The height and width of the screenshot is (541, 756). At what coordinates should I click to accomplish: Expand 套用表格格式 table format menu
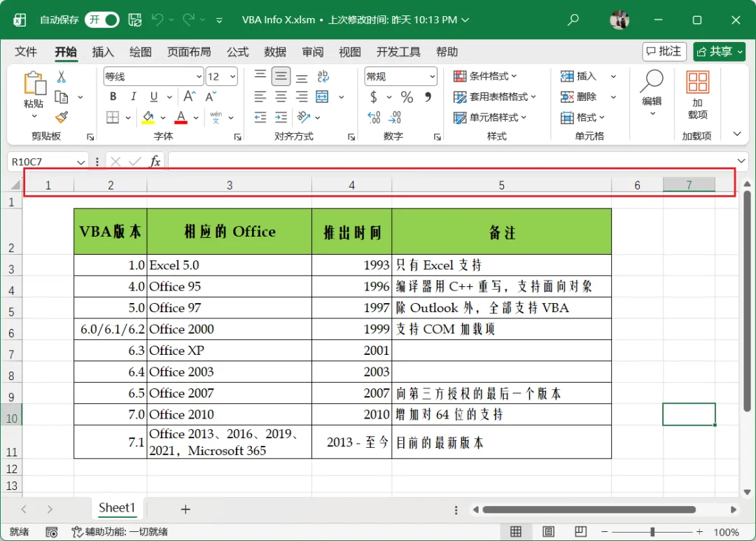pos(495,97)
